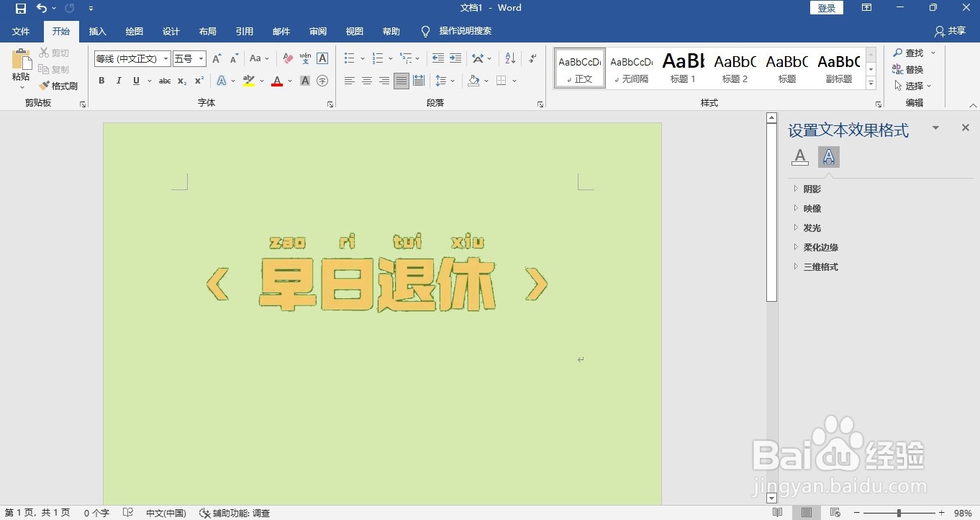Click the Undo icon on Quick Access Toolbar
This screenshot has width=980, height=520.
[42, 8]
